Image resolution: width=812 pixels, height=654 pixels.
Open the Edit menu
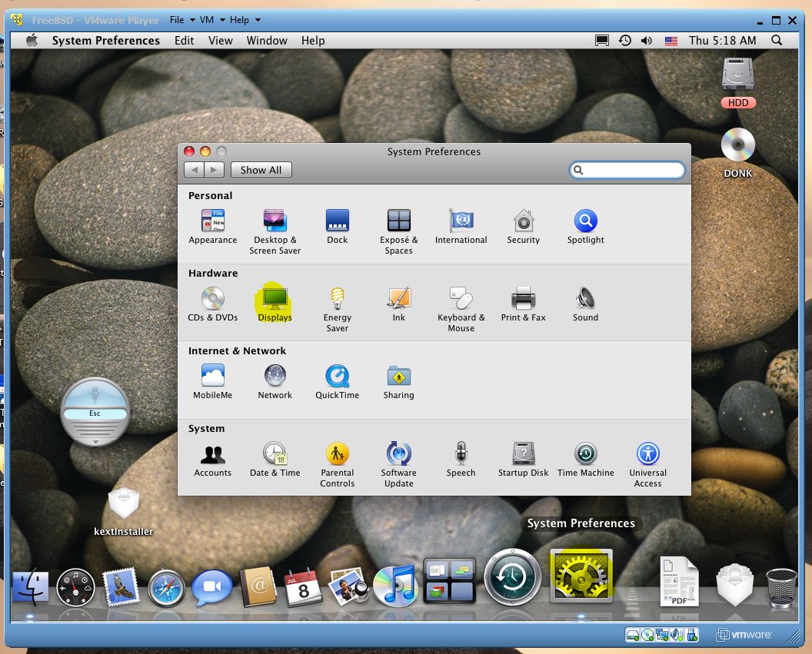[184, 41]
